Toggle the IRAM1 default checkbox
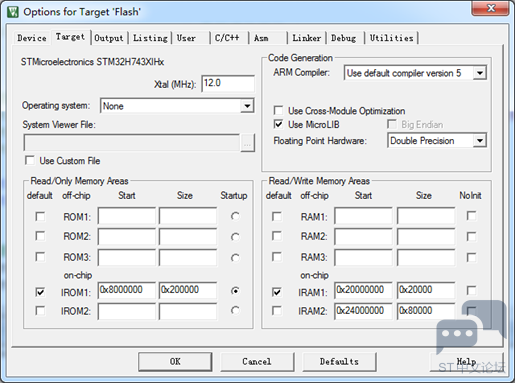This screenshot has width=515, height=383. click(277, 292)
